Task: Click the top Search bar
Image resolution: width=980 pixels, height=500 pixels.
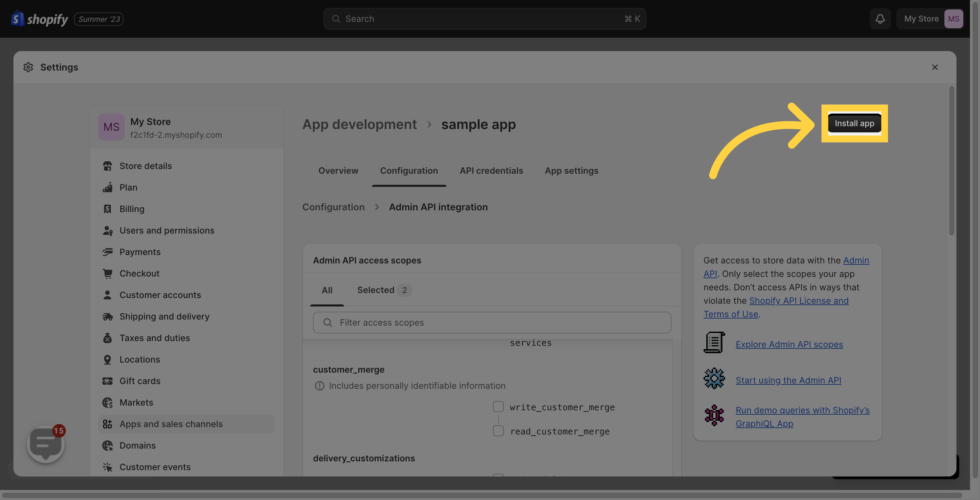Action: pos(485,18)
